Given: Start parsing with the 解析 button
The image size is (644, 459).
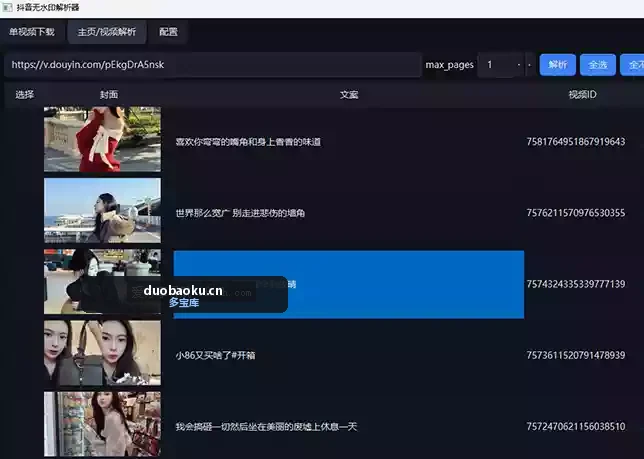Looking at the screenshot, I should click(557, 65).
